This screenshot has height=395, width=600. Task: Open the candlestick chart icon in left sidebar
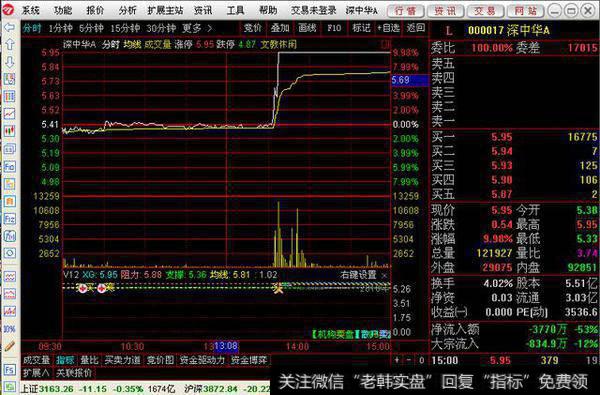coord(9,131)
